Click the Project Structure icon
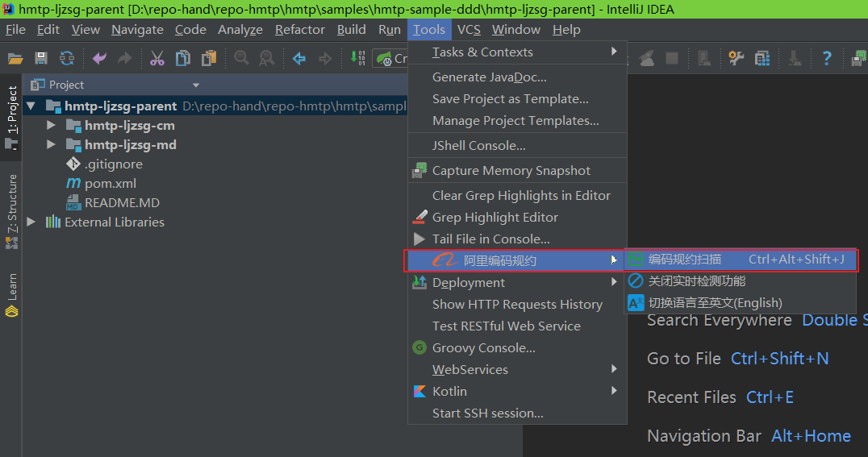The height and width of the screenshot is (457, 868). point(762,58)
